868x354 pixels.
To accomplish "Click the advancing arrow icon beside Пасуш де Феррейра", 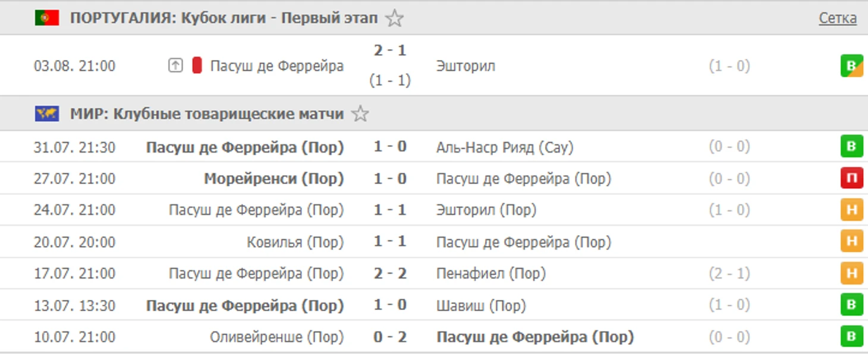I will pos(175,65).
